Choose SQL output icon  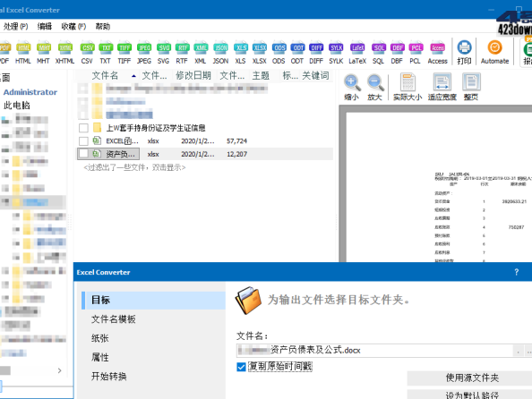(x=378, y=52)
